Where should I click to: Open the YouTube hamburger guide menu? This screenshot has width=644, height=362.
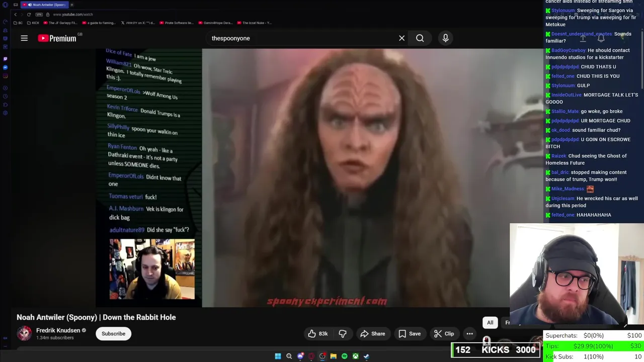click(x=24, y=38)
